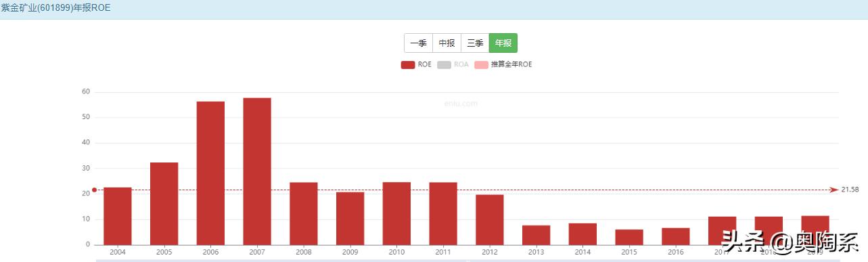Screen dimensions: 868x262
Task: Click the 2013 x-axis label
Action: click(x=536, y=252)
